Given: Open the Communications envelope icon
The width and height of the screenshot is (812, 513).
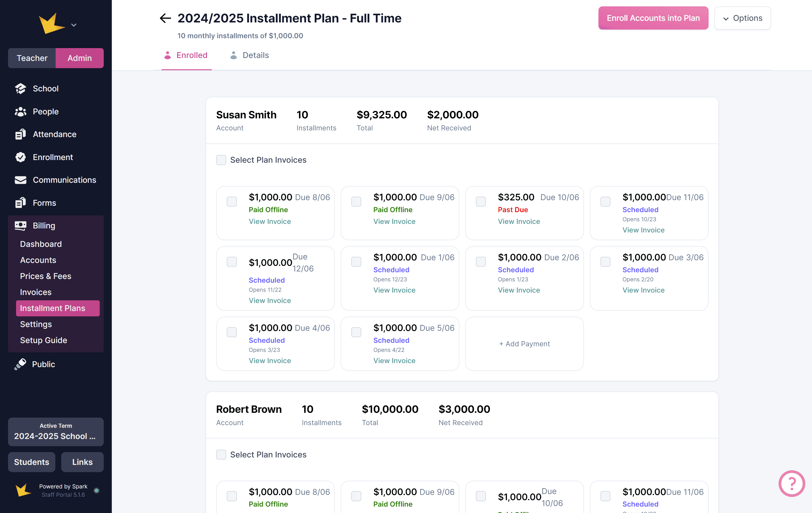Looking at the screenshot, I should pos(21,180).
